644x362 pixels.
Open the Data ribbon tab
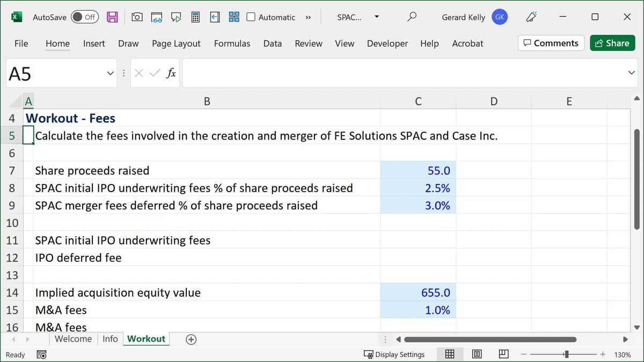(x=273, y=43)
